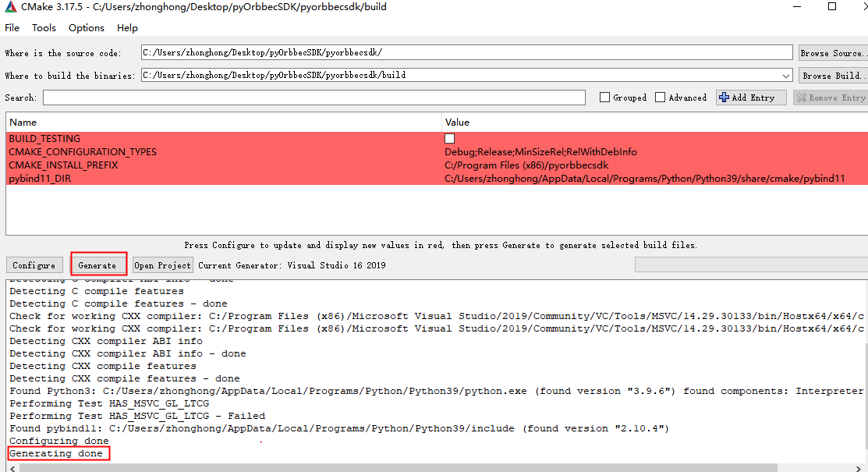Click Browse Build button
The image size is (868, 472).
832,76
